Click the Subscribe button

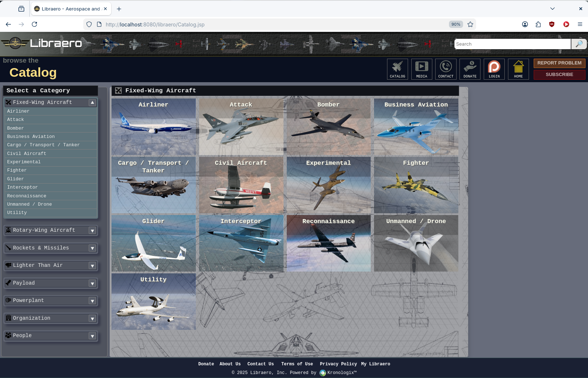(x=559, y=75)
